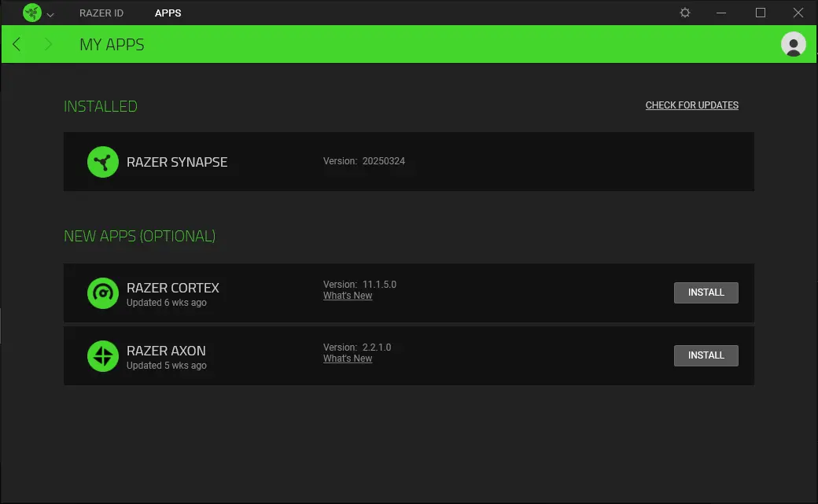Click the CHECK FOR UPDATES link
The image size is (818, 504).
coord(691,105)
